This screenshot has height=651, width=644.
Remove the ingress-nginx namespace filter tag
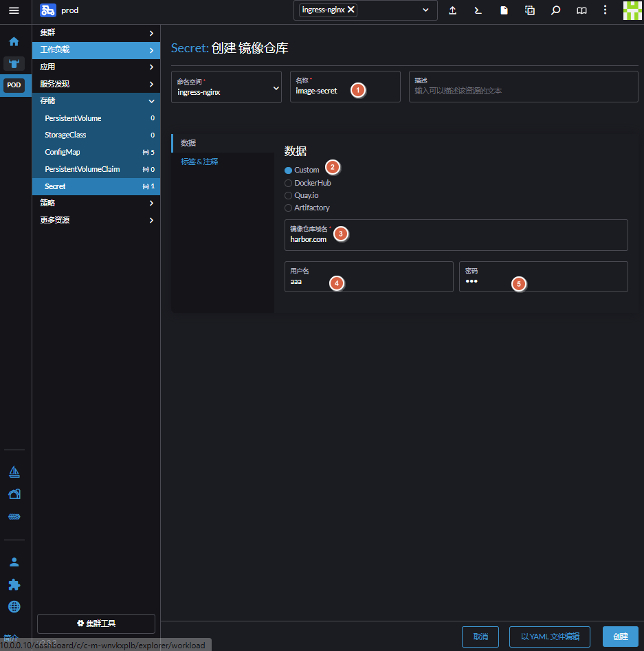(x=351, y=10)
